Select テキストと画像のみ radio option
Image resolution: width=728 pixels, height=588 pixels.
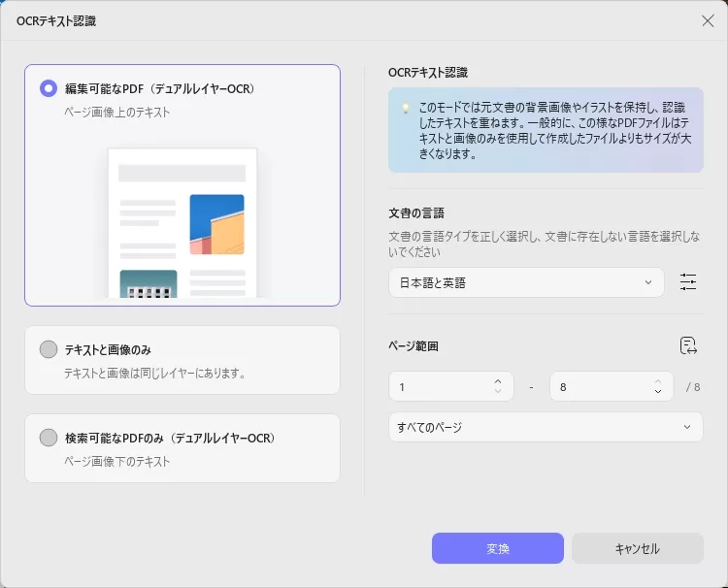[x=49, y=349]
